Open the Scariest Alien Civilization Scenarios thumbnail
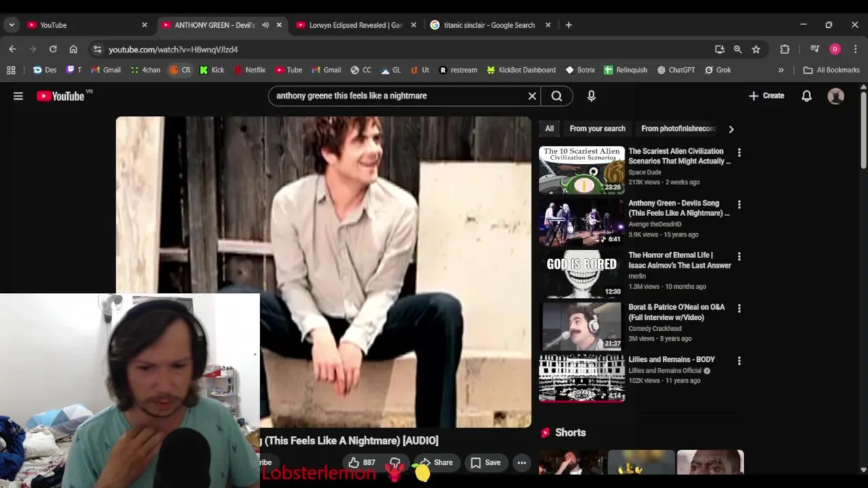 (x=582, y=169)
